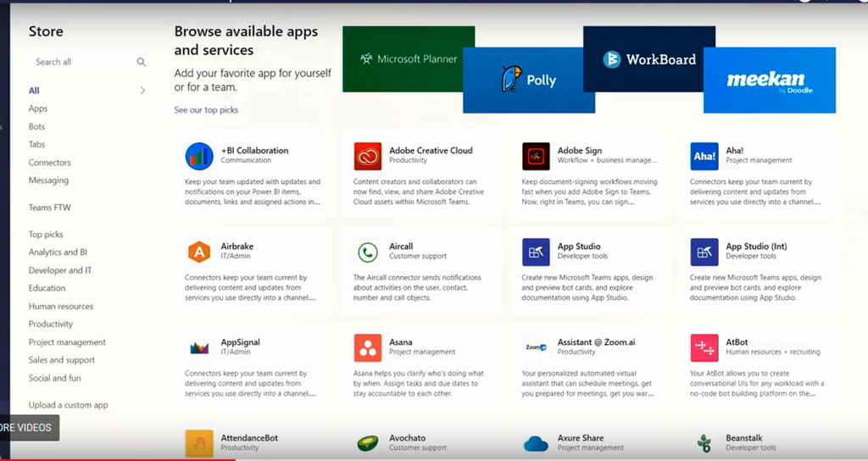Image resolution: width=868 pixels, height=461 pixels.
Task: Open the Airbrake app icon
Action: [199, 252]
